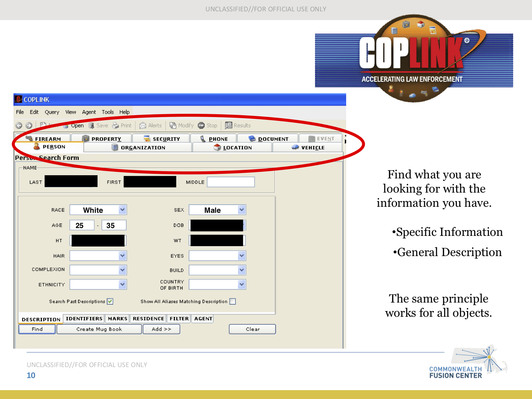
Task: Switch to the Document search tab
Action: (x=268, y=139)
